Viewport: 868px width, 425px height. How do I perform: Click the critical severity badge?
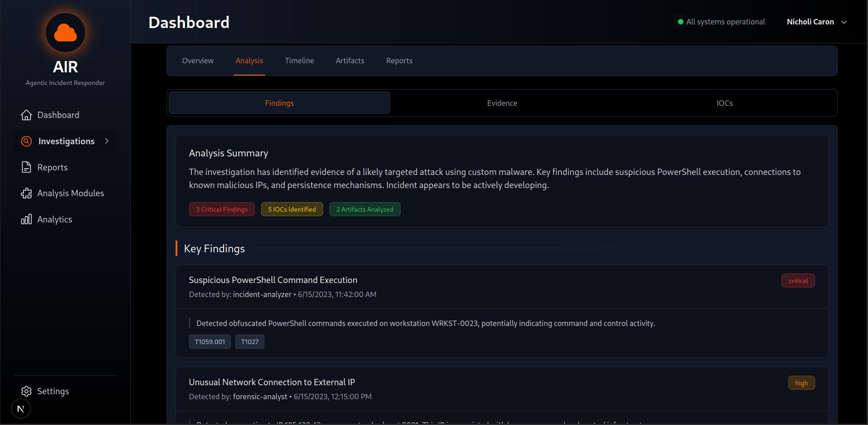pos(798,281)
